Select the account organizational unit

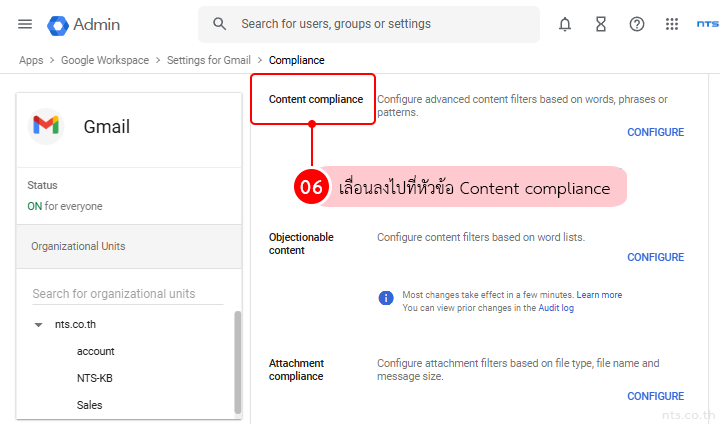(96, 351)
